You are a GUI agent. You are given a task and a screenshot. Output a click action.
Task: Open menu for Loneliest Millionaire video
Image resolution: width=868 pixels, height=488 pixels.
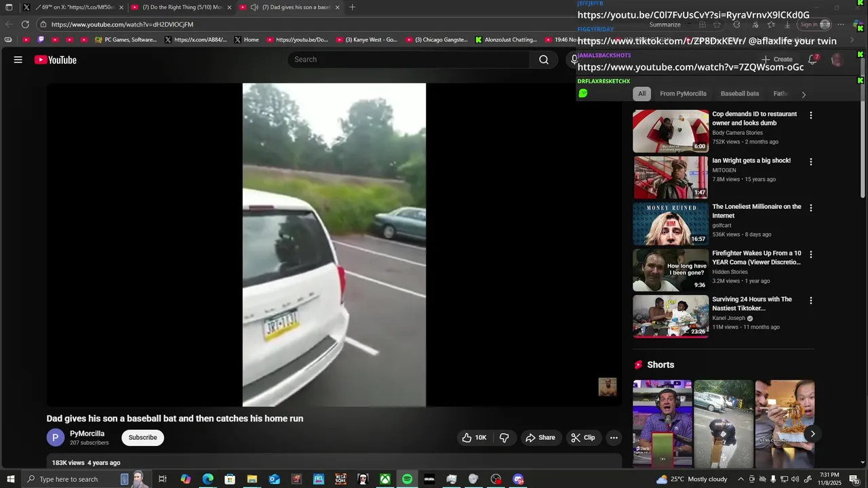[x=810, y=208]
